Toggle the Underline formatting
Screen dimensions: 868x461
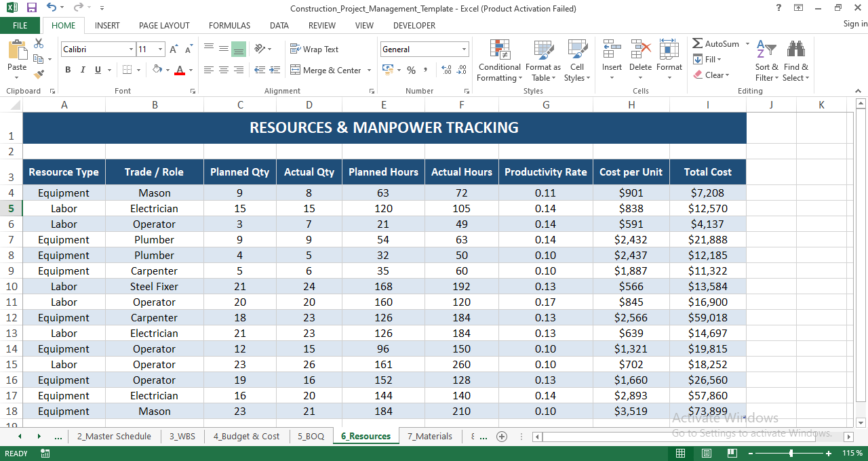click(x=97, y=70)
